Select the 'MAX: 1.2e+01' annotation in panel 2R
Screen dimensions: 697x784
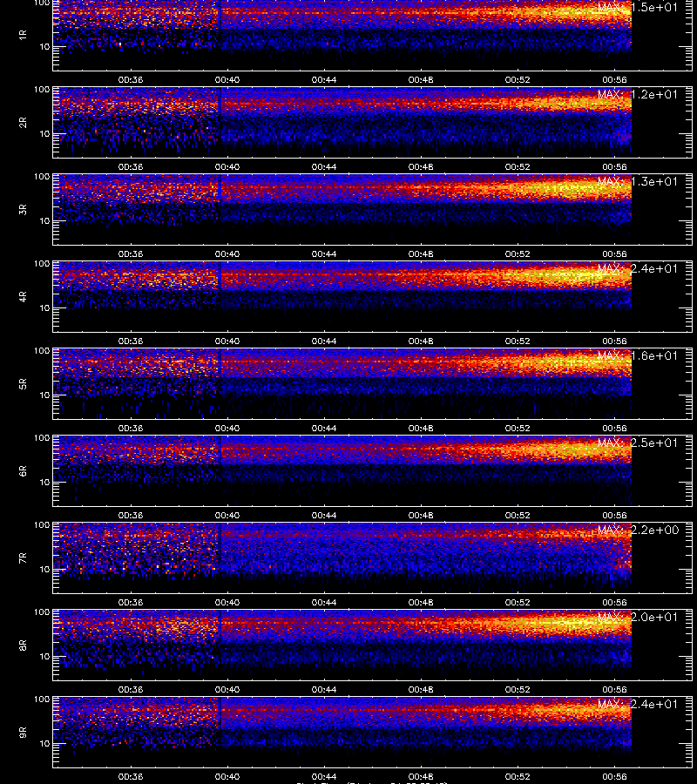click(x=638, y=94)
